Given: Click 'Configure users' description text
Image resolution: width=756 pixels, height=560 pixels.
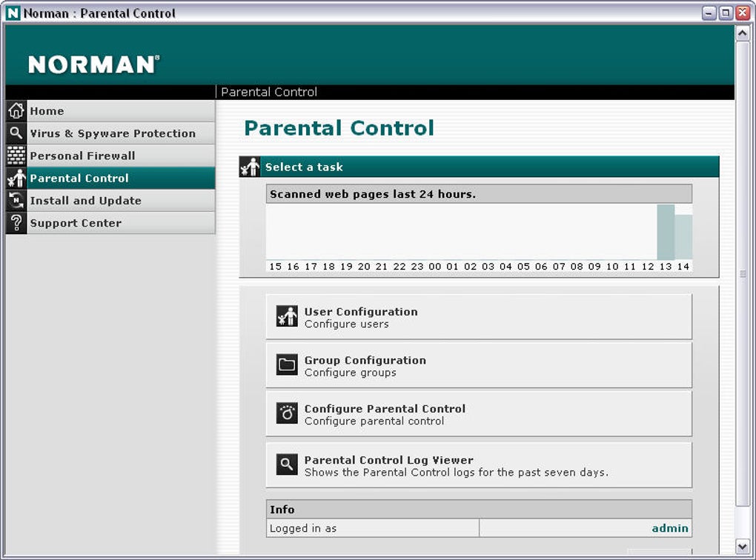Looking at the screenshot, I should pyautogui.click(x=346, y=324).
